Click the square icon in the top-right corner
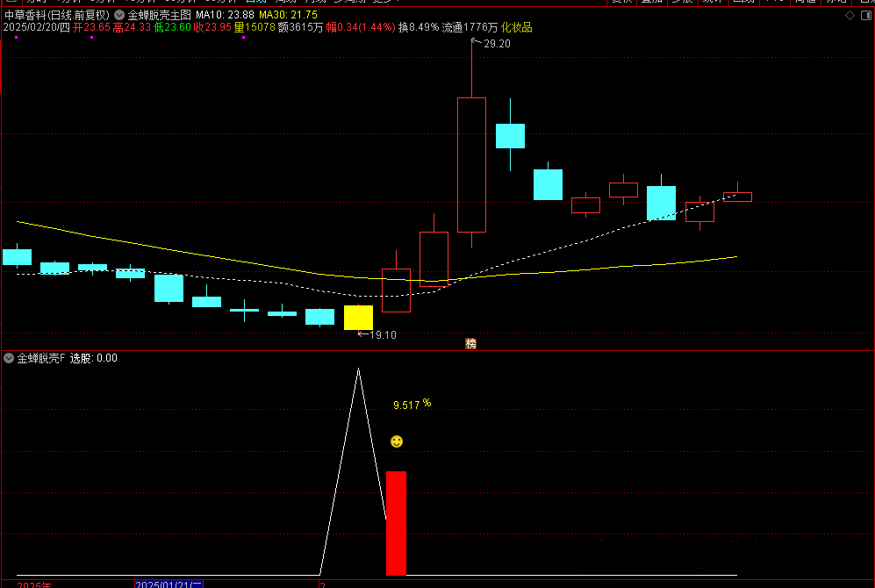Image resolution: width=875 pixels, height=588 pixels. click(x=865, y=16)
